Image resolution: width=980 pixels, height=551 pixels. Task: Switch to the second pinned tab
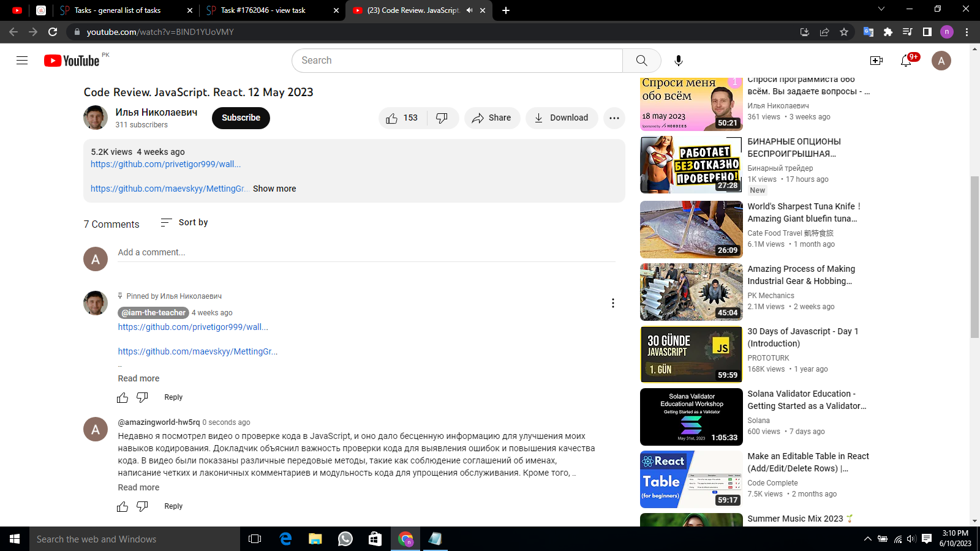point(41,10)
